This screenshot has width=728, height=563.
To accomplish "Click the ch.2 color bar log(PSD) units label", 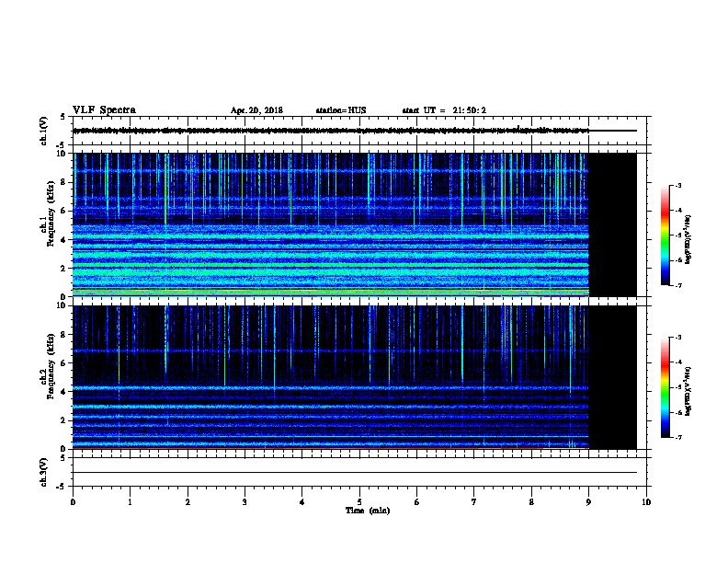I will 688,391.
